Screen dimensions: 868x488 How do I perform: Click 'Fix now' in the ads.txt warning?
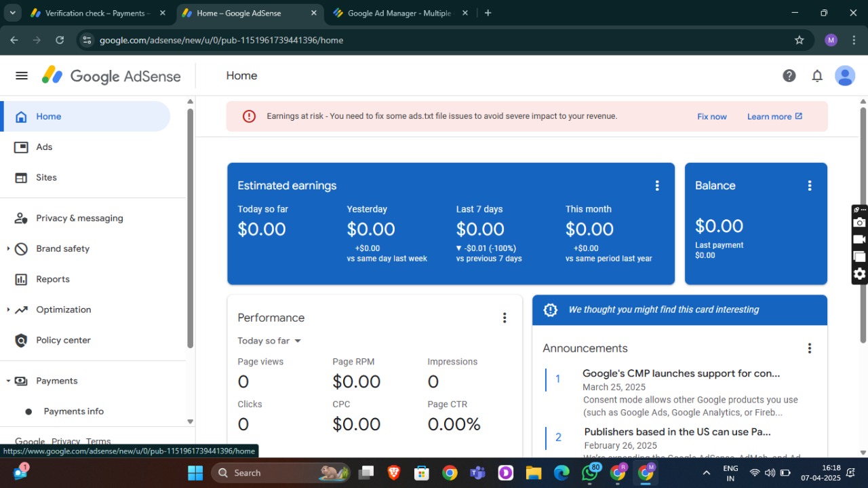click(712, 117)
